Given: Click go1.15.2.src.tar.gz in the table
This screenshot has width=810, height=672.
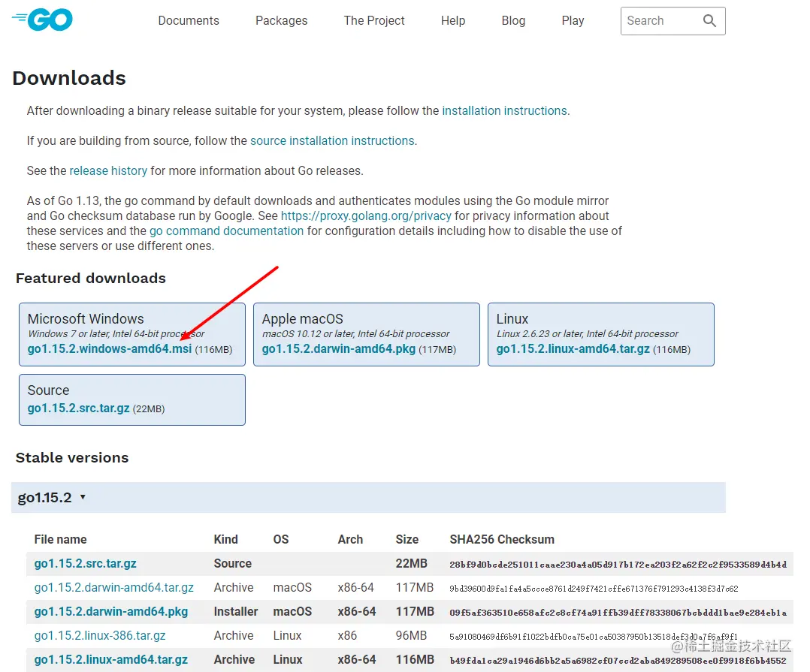Looking at the screenshot, I should coord(85,564).
